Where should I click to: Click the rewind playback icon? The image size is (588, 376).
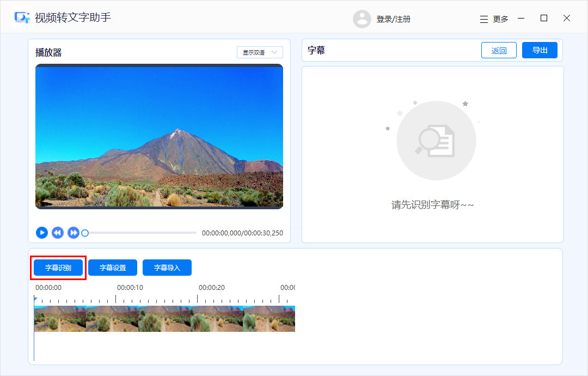58,233
